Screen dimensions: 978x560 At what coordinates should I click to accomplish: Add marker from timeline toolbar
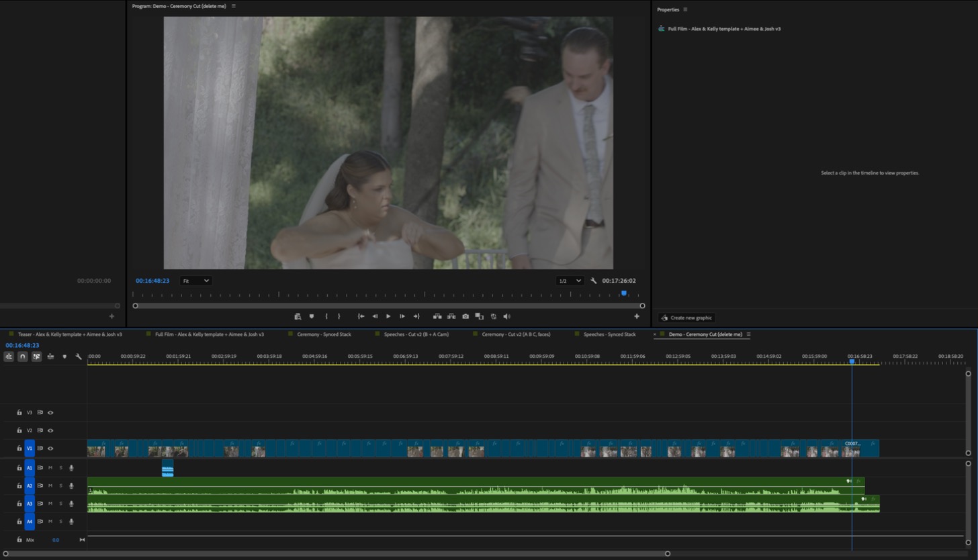pyautogui.click(x=64, y=357)
